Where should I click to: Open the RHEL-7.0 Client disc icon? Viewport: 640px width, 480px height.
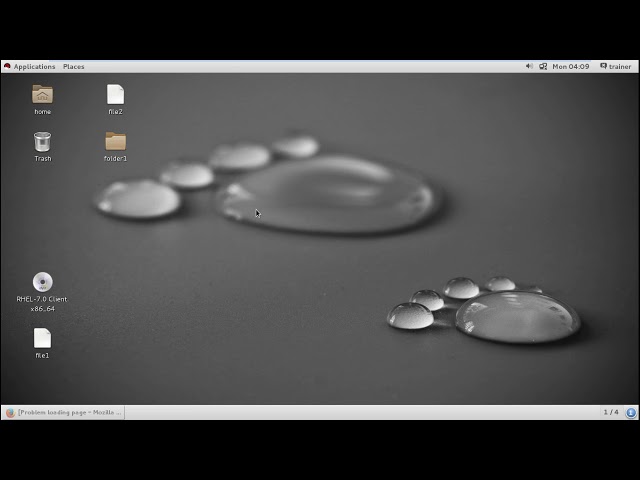[x=42, y=282]
